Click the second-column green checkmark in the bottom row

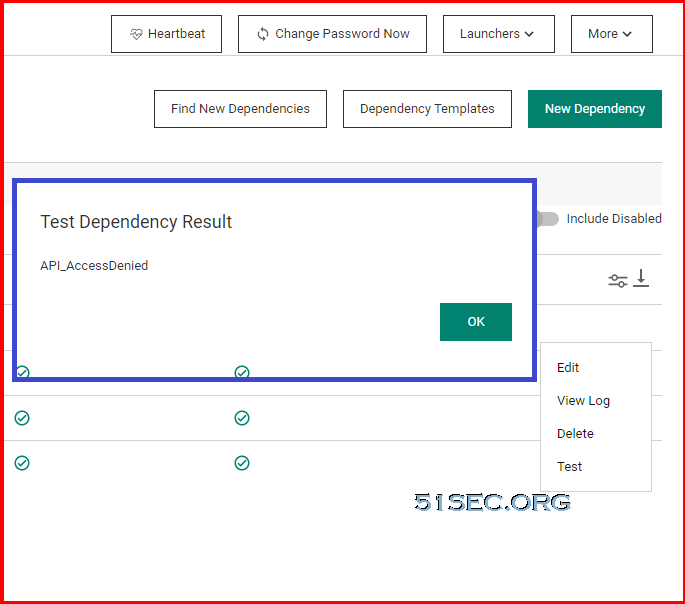(242, 463)
